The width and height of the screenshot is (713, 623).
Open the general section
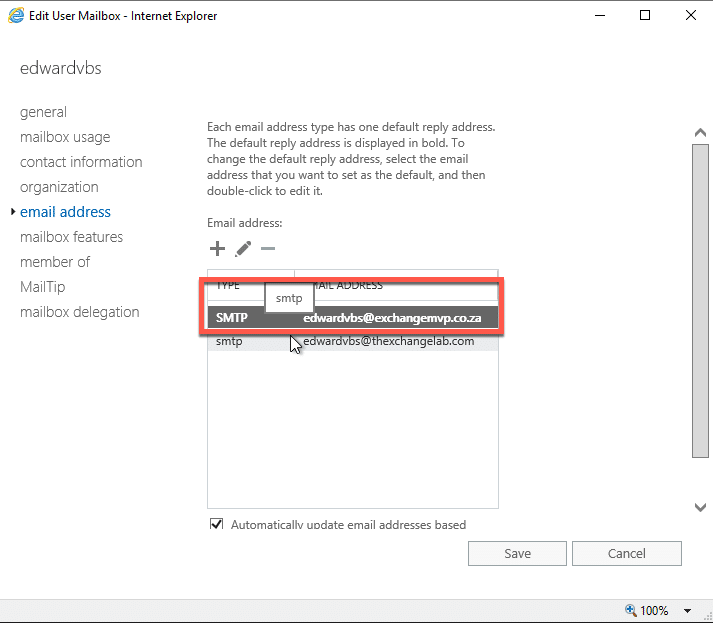pos(43,112)
